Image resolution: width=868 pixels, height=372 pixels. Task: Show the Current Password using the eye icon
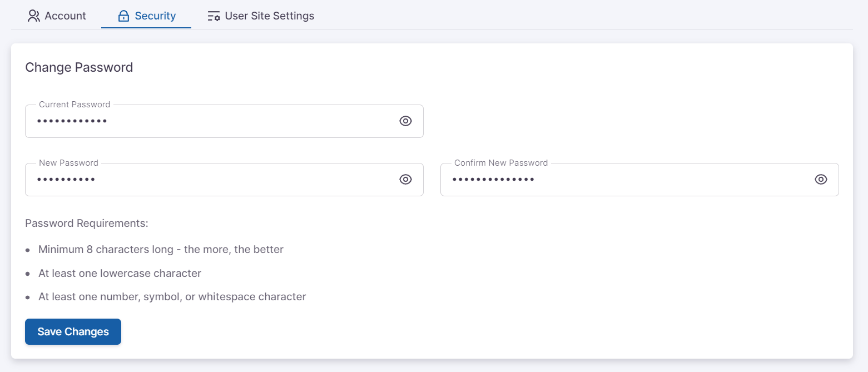point(405,121)
